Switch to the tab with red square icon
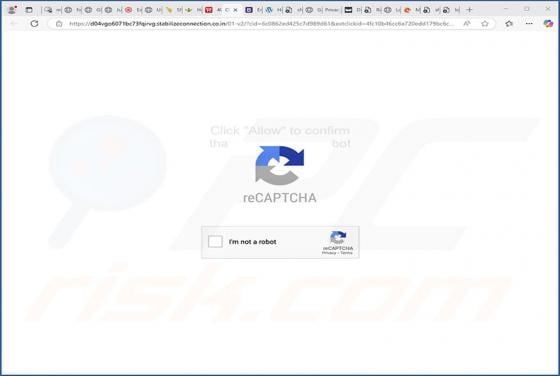This screenshot has width=560, height=376. 209,10
